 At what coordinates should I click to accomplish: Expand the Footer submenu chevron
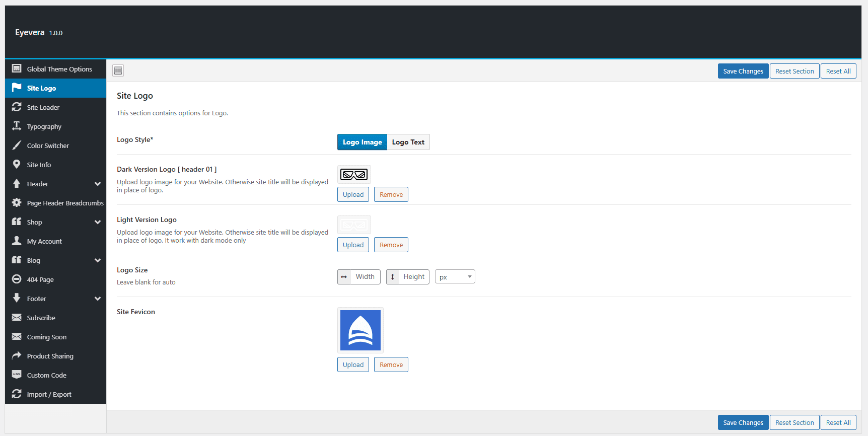[x=98, y=299]
